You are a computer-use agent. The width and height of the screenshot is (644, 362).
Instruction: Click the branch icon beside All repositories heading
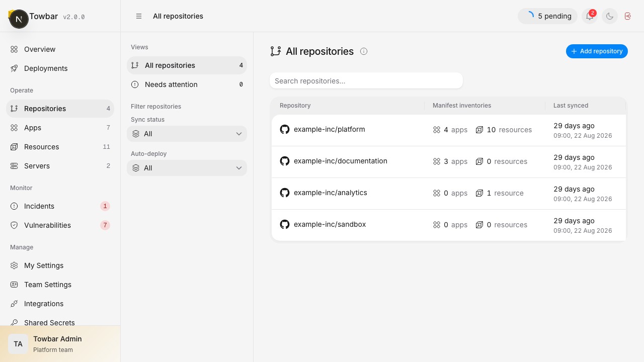click(x=276, y=51)
